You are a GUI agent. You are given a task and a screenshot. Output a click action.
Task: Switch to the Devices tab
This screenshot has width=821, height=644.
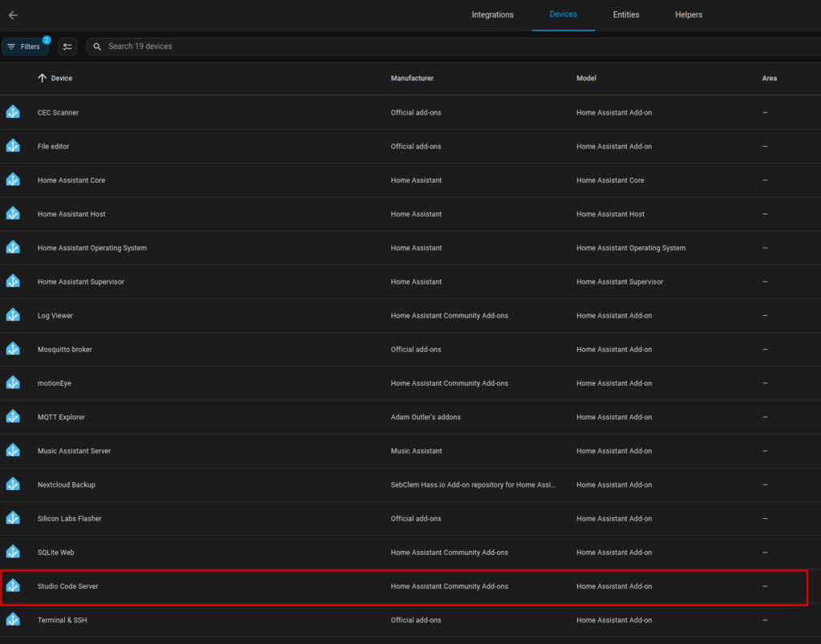(x=563, y=14)
